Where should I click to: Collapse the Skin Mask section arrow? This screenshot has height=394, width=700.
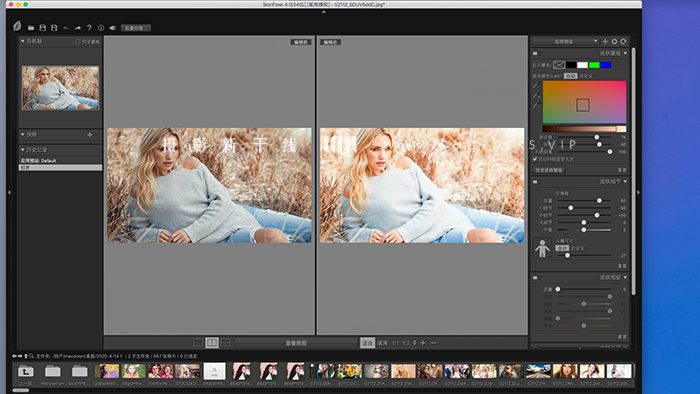(625, 53)
